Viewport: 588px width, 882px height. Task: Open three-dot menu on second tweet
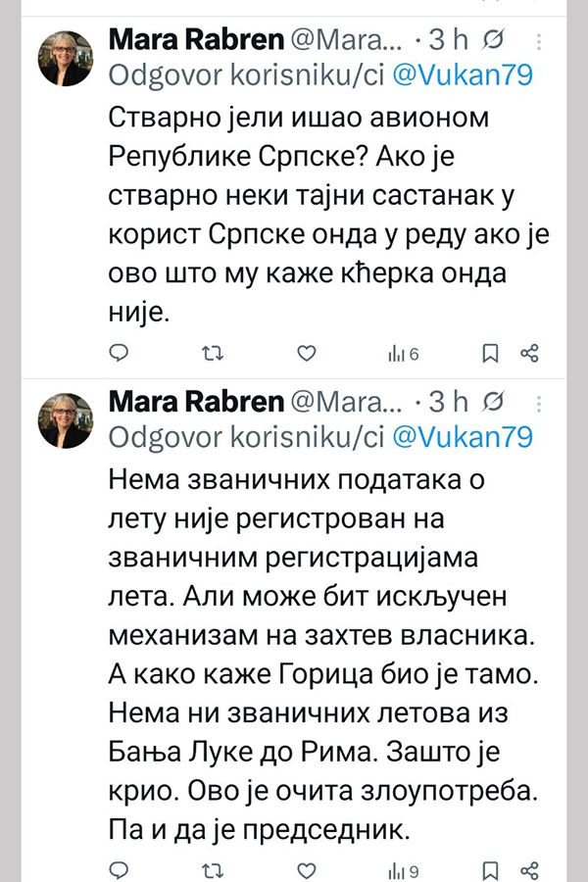click(538, 402)
